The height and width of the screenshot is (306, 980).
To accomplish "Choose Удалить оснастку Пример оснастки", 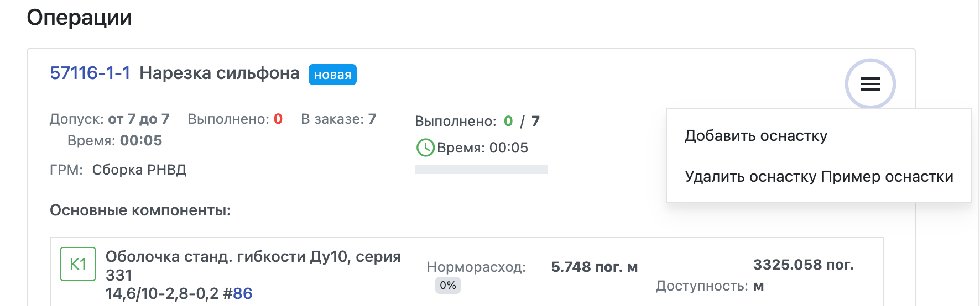I will click(x=819, y=177).
